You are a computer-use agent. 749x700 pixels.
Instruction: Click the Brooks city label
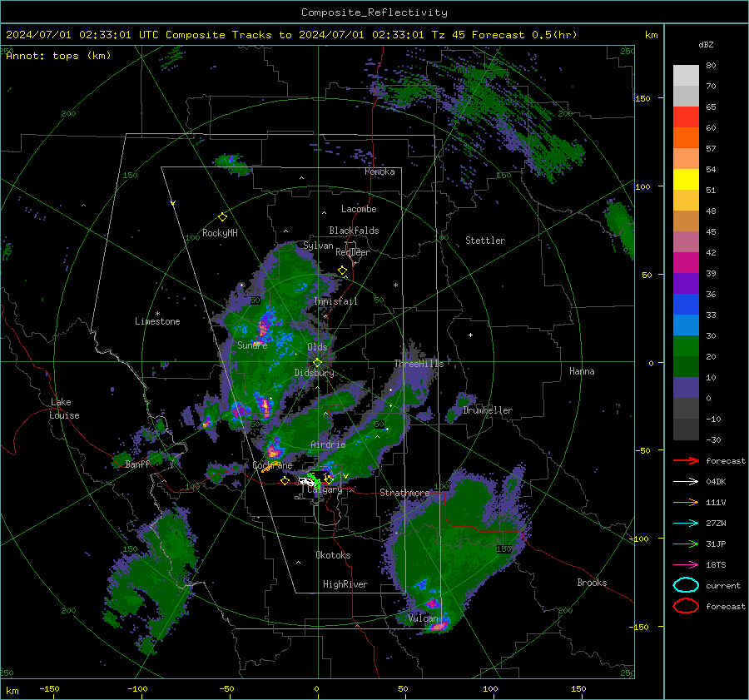[x=592, y=583]
